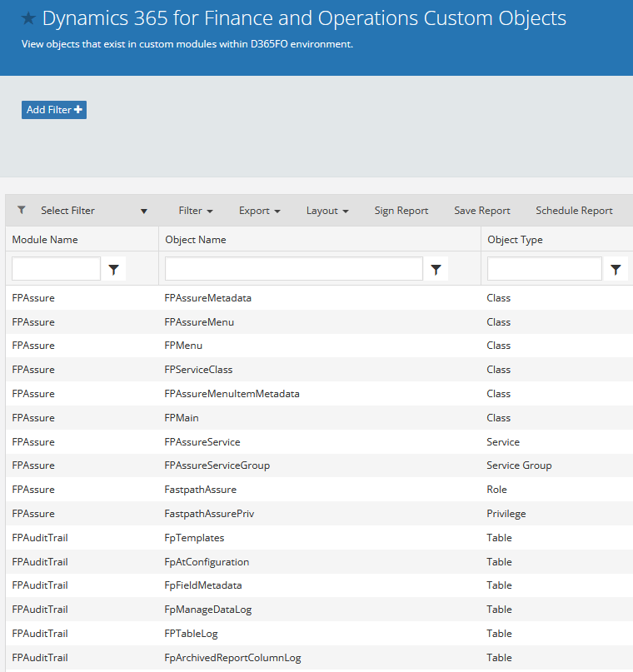633x672 pixels.
Task: Focus the Object Name filter input
Action: [294, 269]
